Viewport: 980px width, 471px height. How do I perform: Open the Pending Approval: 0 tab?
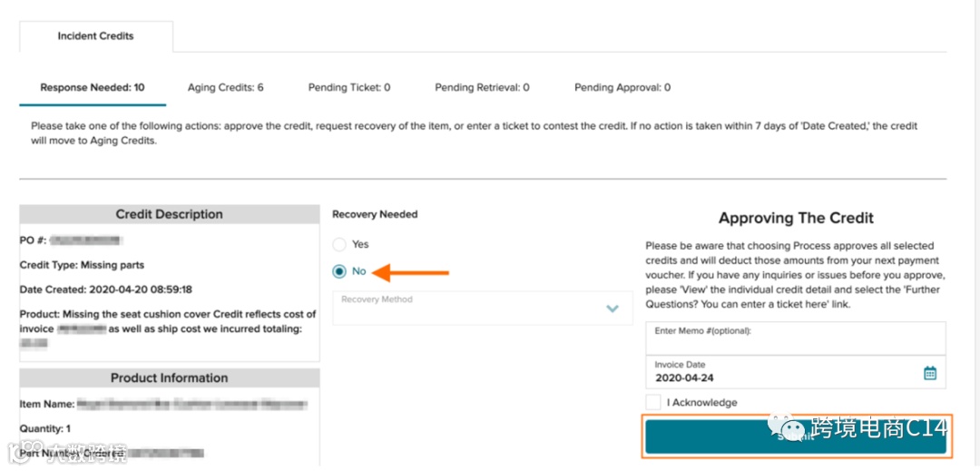click(622, 88)
